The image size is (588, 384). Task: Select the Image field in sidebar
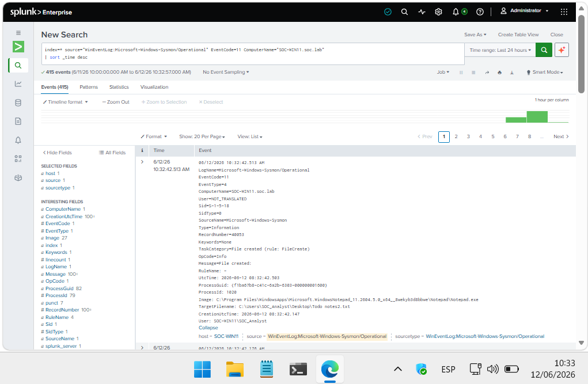pos(52,238)
